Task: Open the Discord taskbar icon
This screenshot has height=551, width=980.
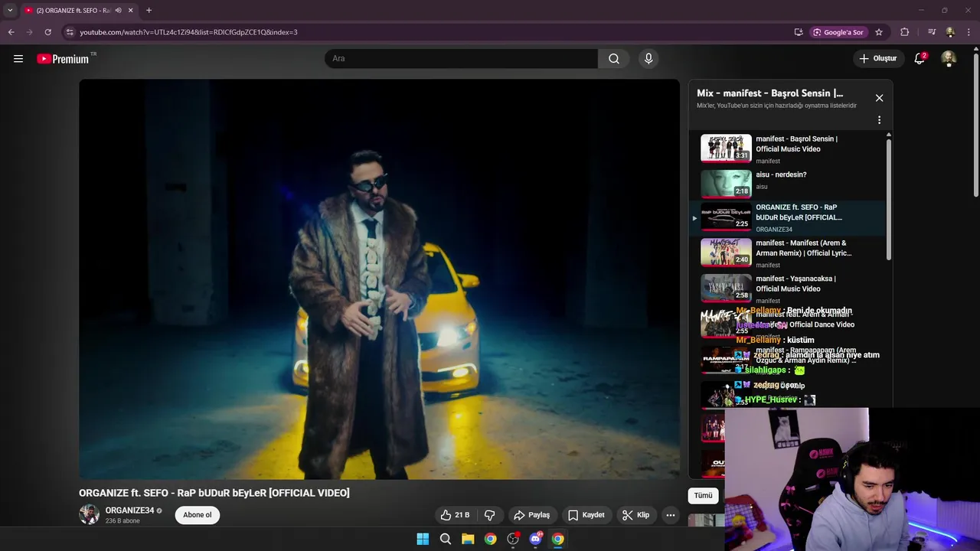Action: tap(536, 539)
